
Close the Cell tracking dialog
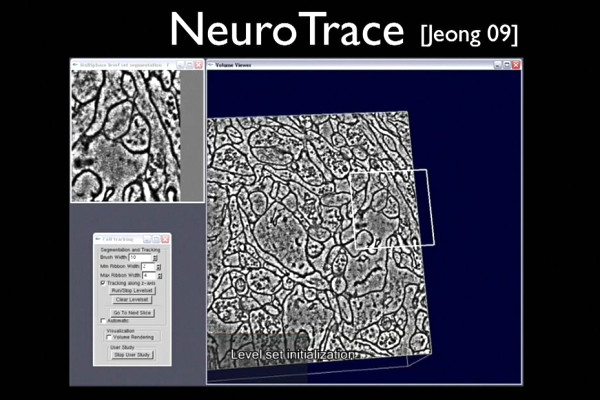(165, 239)
